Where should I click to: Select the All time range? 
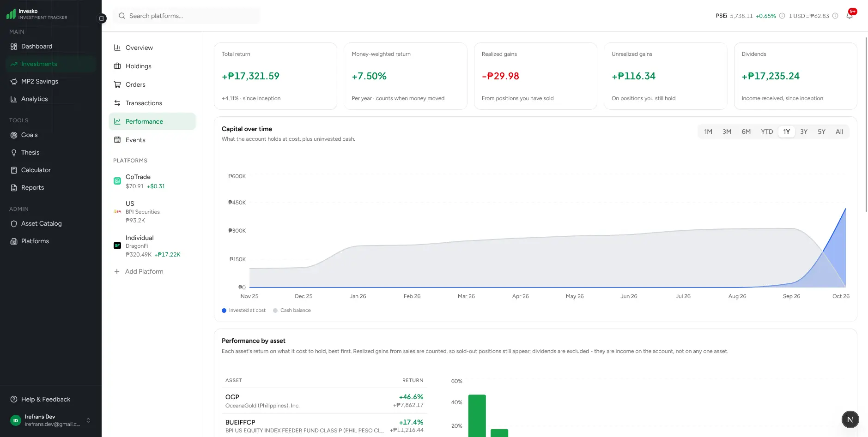(x=839, y=132)
